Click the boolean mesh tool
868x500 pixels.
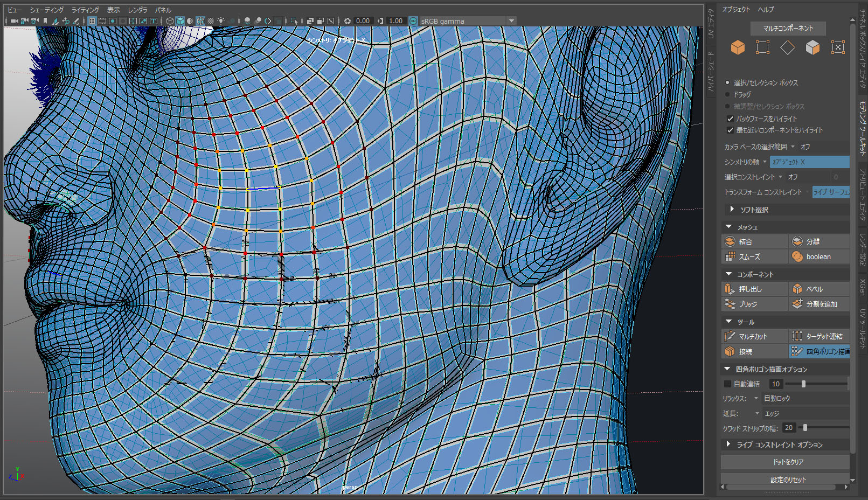819,256
